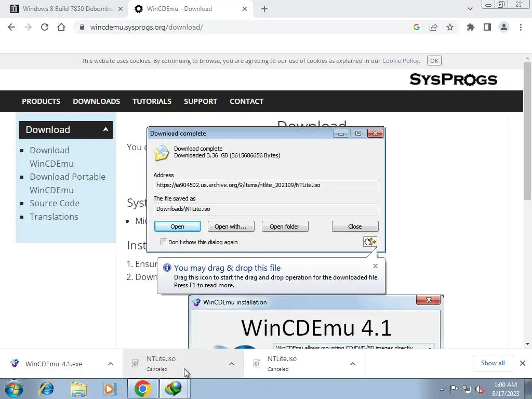
Task: Close the Windows 8 Build 7850 tab
Action: pyautogui.click(x=121, y=9)
